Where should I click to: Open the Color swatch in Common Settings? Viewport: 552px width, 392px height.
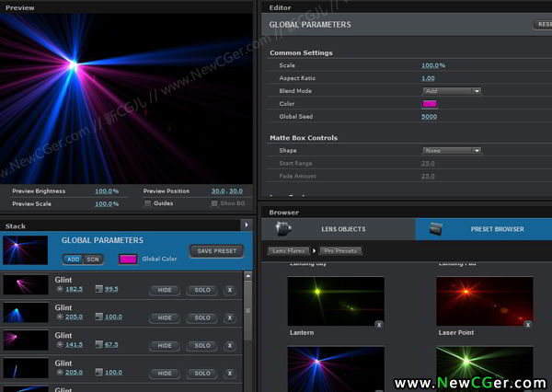[430, 104]
